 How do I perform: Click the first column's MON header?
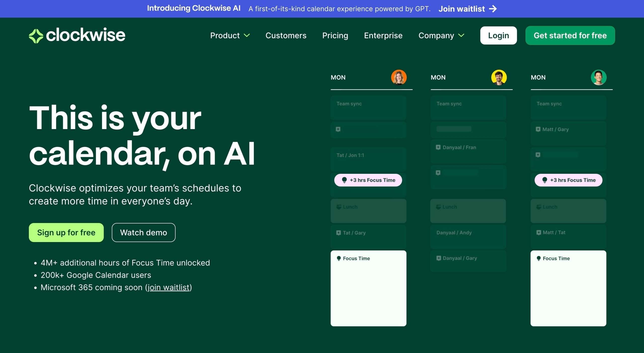[338, 77]
